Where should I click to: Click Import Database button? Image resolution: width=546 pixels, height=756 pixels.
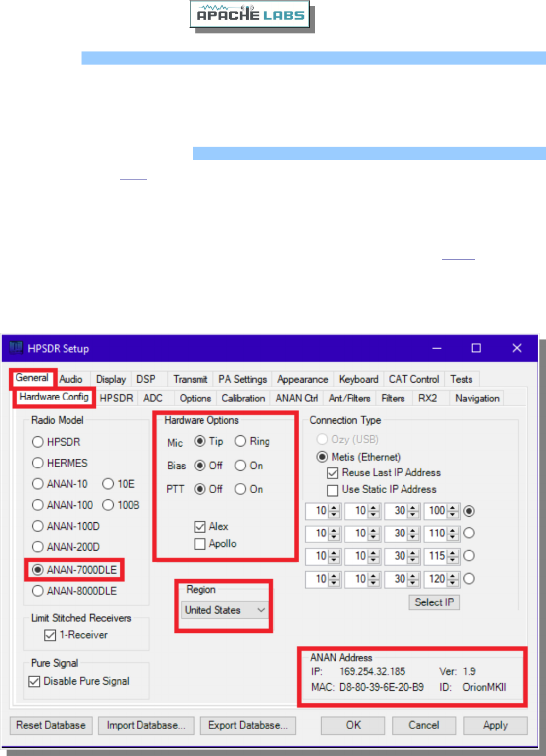tap(146, 725)
